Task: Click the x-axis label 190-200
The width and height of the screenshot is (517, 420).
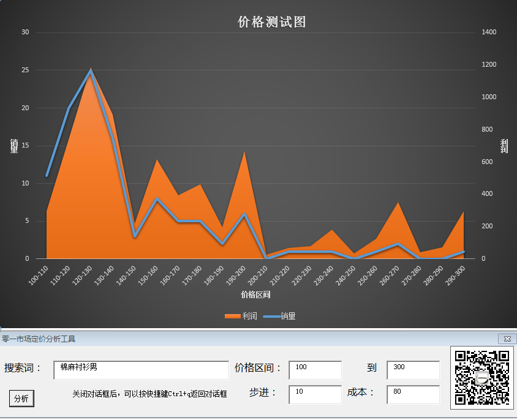Action: [236, 276]
